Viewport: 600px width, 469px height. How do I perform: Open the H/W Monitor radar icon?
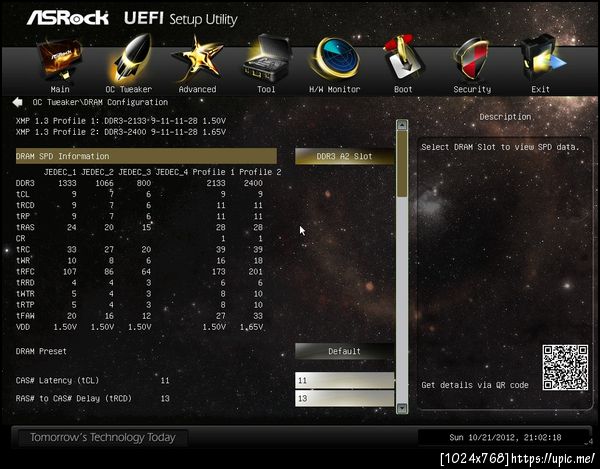[335, 57]
